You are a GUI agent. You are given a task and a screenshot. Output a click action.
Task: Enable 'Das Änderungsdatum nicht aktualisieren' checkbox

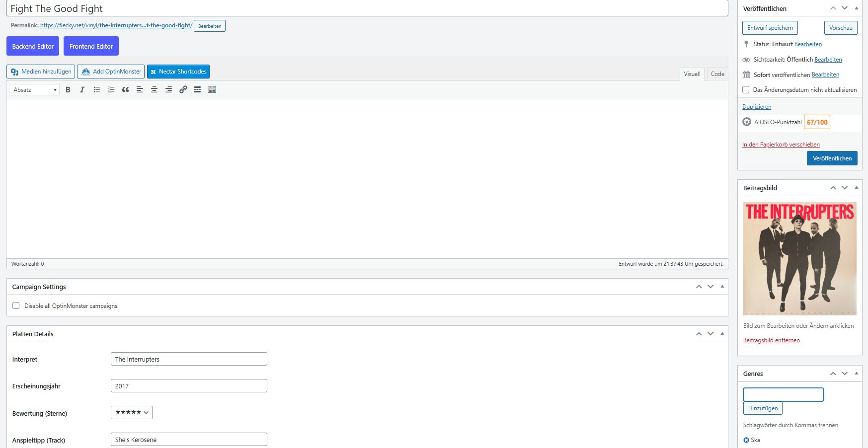pyautogui.click(x=746, y=90)
